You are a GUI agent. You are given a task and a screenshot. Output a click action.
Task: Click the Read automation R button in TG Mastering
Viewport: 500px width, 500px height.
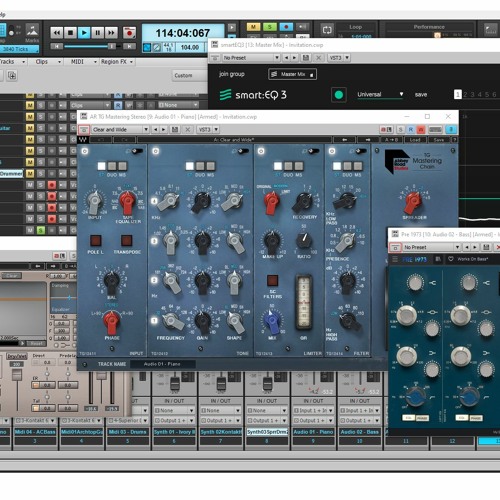click(411, 129)
